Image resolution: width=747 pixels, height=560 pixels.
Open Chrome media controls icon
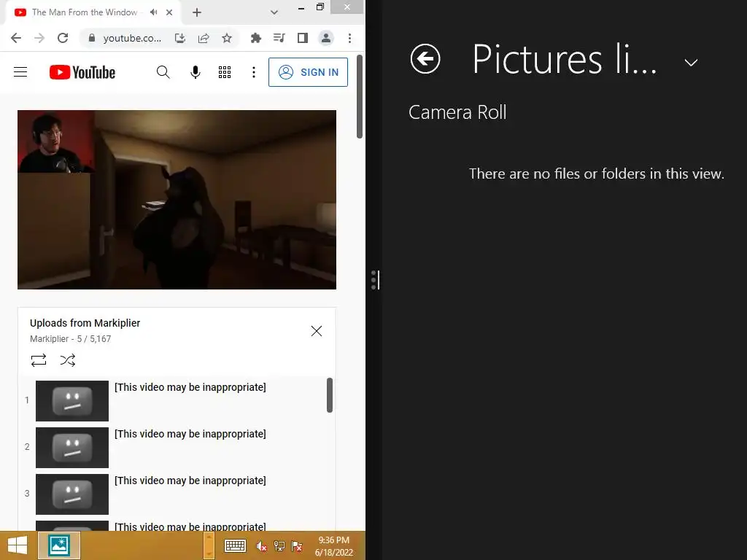coord(279,38)
